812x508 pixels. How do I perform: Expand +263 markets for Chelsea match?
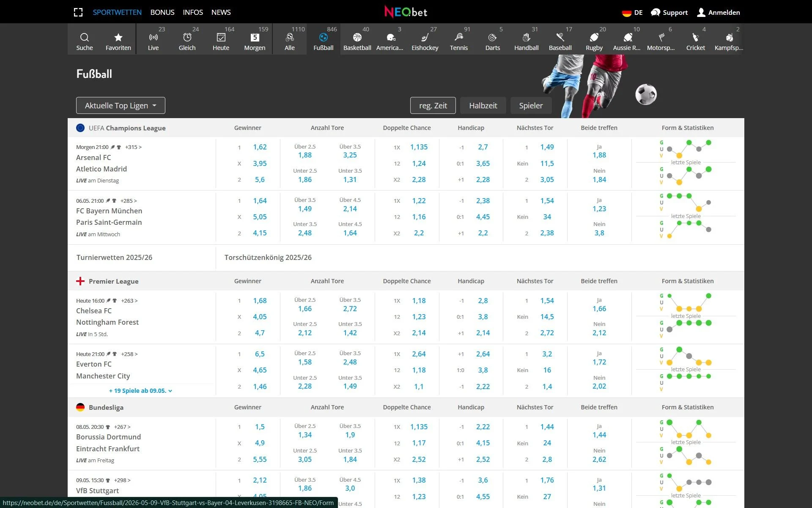(129, 301)
